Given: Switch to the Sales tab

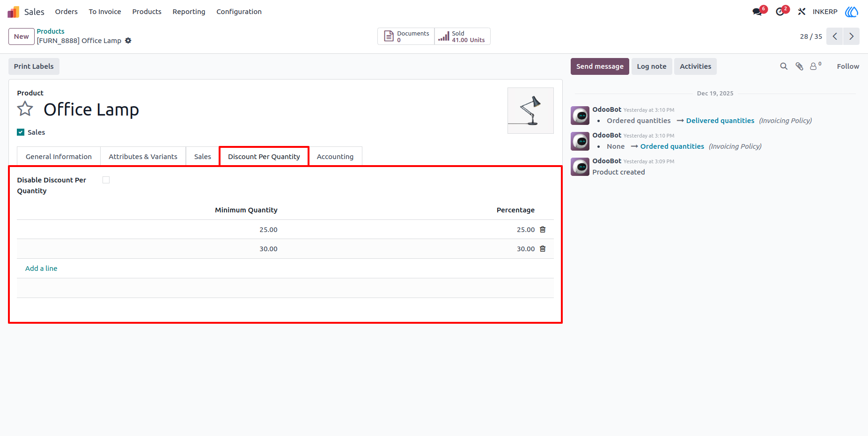Looking at the screenshot, I should (x=203, y=157).
